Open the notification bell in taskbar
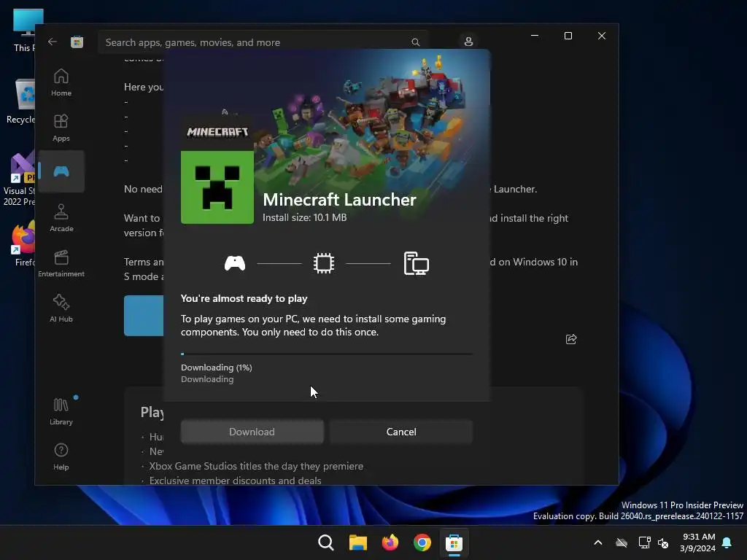Image resolution: width=747 pixels, height=560 pixels. [x=727, y=542]
